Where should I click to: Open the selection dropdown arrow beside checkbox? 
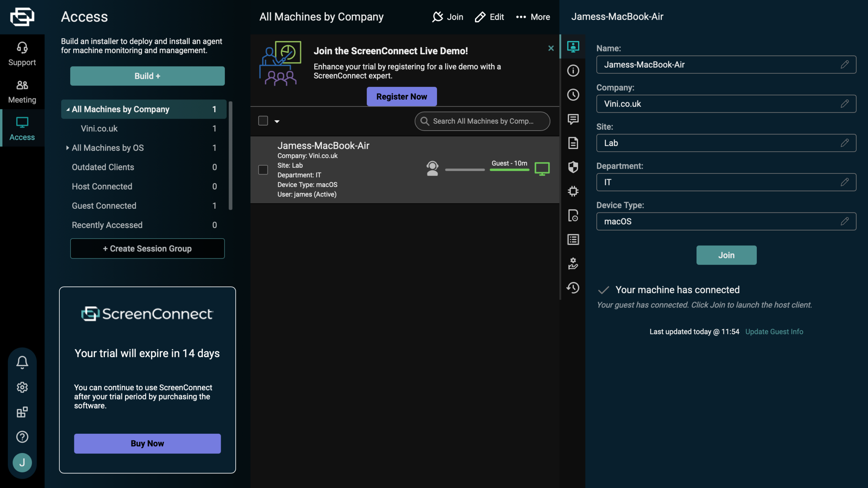(277, 121)
